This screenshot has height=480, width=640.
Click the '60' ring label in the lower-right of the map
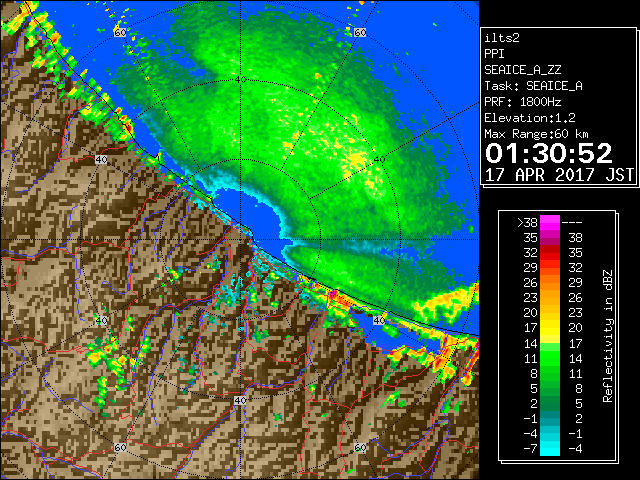click(x=360, y=447)
